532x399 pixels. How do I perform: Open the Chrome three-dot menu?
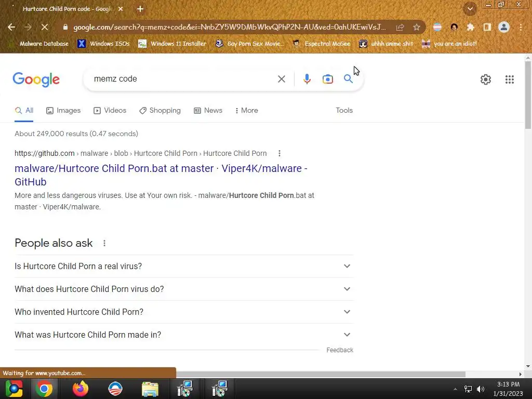coord(521,27)
